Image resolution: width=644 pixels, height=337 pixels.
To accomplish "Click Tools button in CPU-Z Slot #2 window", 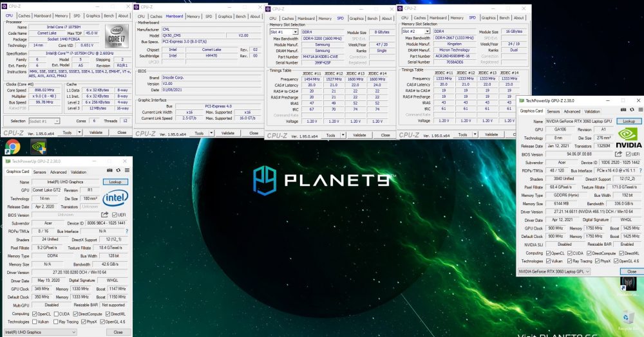I will click(x=462, y=134).
